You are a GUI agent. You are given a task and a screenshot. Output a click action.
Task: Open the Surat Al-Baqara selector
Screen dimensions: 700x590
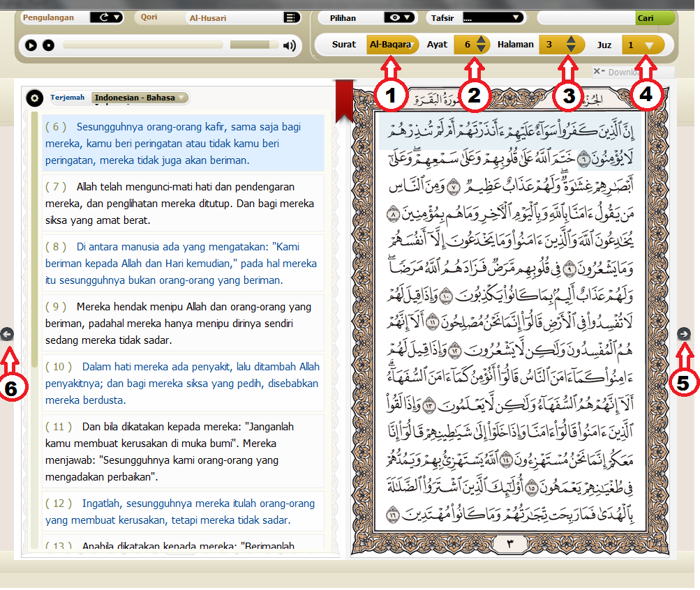(392, 45)
